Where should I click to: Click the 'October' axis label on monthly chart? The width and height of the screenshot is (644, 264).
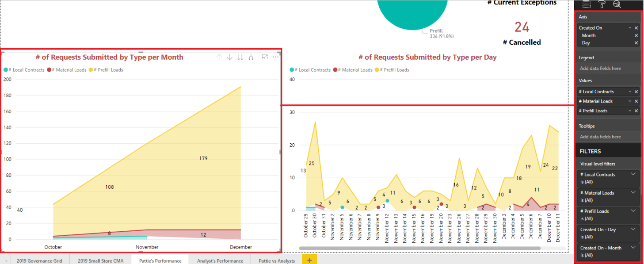pos(53,247)
